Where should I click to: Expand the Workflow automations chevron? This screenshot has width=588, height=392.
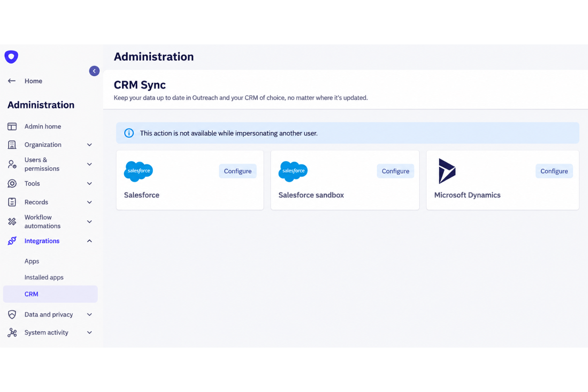(x=89, y=222)
